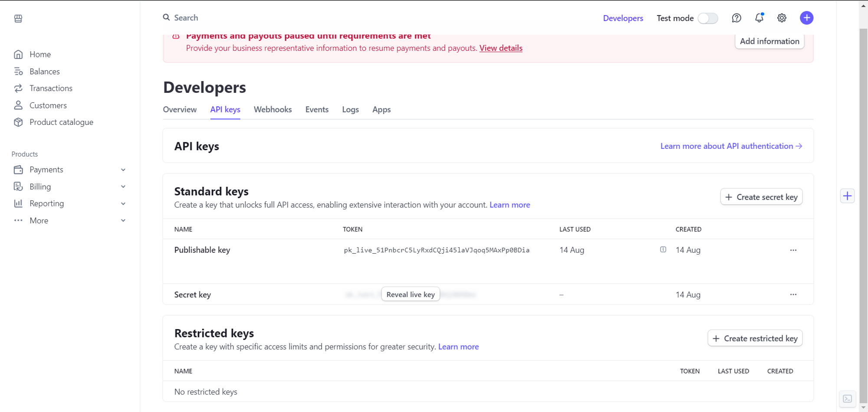This screenshot has width=868, height=412.
Task: Open notifications via bell icon
Action: coord(759,18)
